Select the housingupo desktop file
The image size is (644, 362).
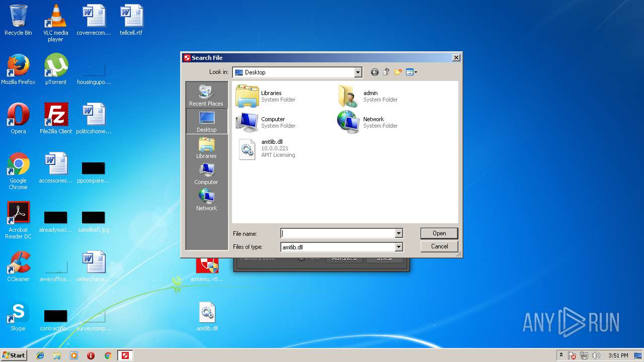tap(94, 74)
